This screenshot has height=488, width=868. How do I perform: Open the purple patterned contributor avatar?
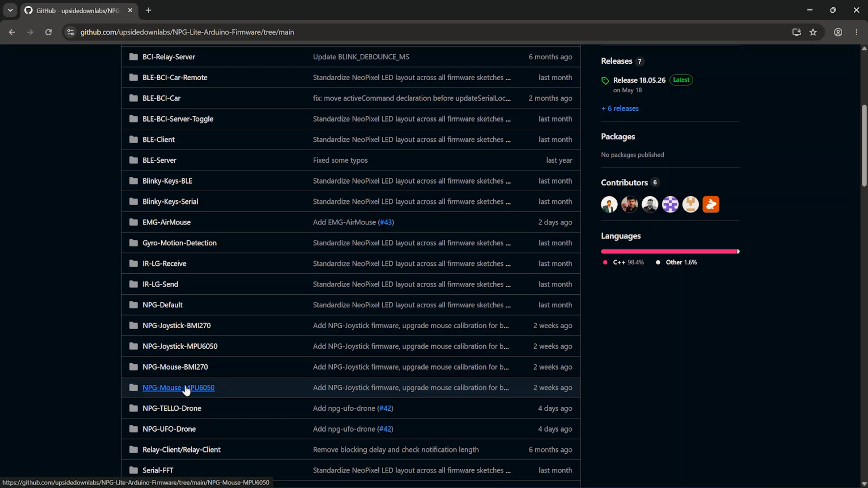click(x=670, y=204)
